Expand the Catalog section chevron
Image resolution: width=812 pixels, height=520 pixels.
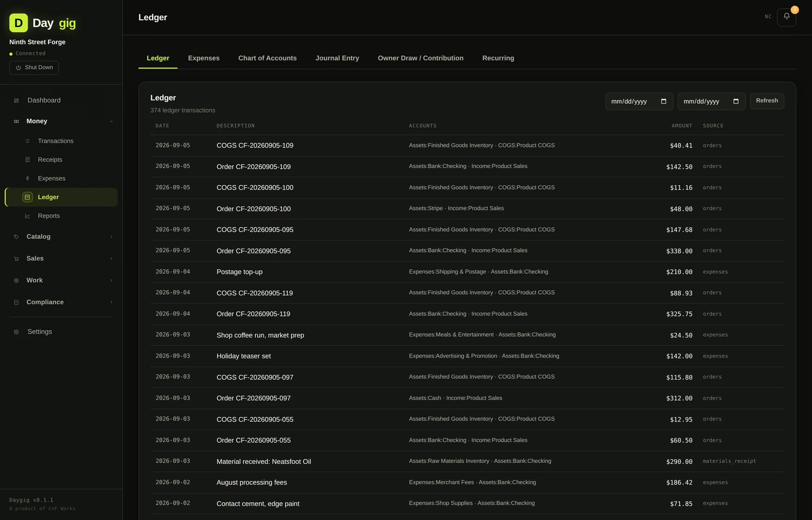[x=111, y=237]
